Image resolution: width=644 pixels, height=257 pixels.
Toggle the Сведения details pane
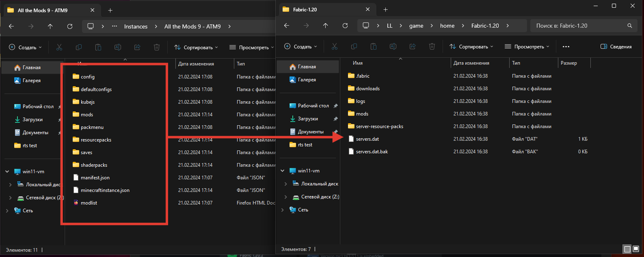616,47
